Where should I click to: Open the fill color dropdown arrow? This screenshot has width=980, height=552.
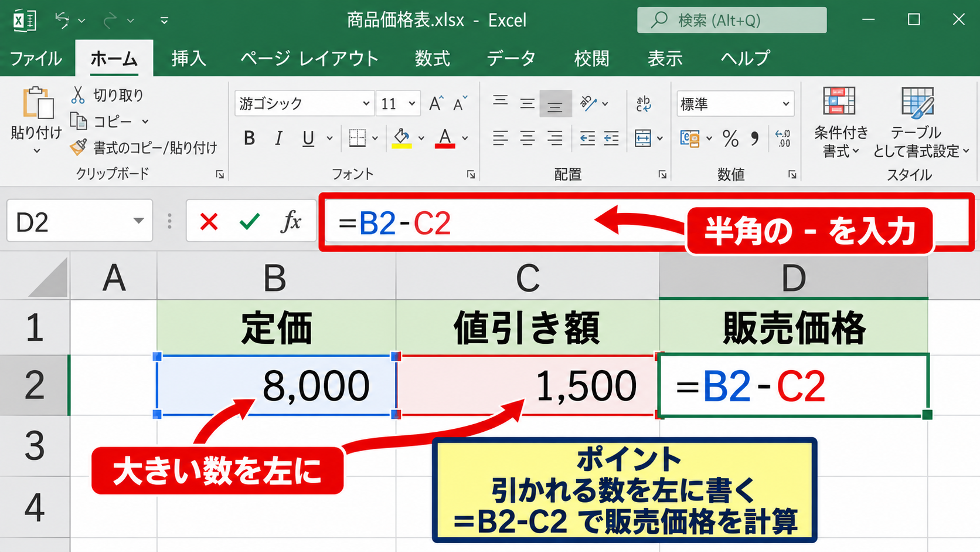tap(421, 138)
